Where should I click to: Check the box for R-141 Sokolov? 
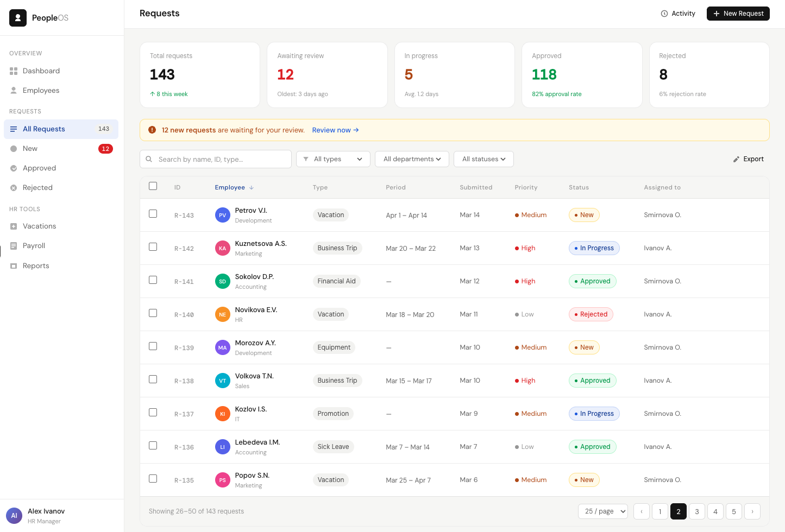point(153,280)
